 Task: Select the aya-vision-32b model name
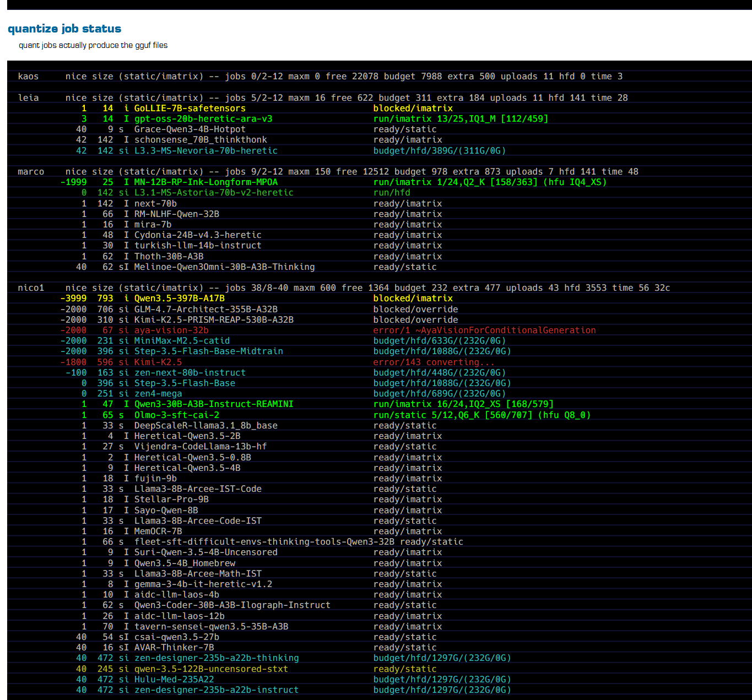tap(171, 330)
